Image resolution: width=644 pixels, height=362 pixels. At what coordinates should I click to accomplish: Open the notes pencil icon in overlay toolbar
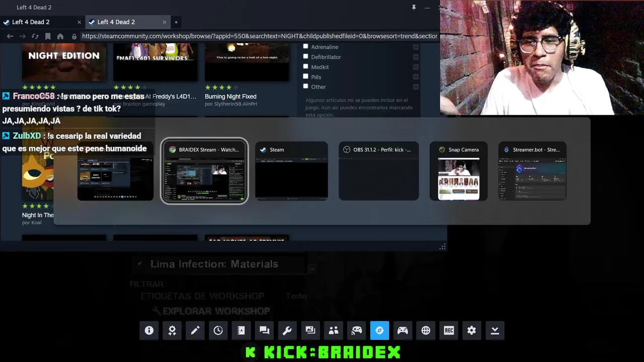tap(195, 330)
